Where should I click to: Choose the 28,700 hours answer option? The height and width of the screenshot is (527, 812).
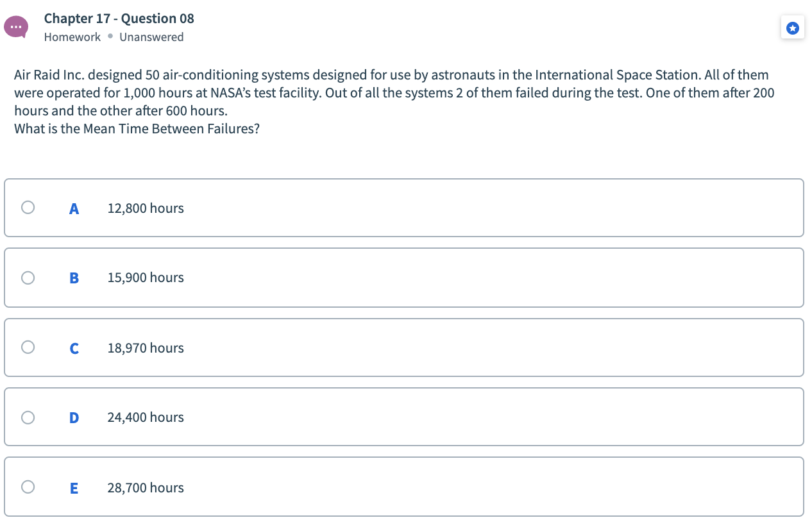(146, 487)
